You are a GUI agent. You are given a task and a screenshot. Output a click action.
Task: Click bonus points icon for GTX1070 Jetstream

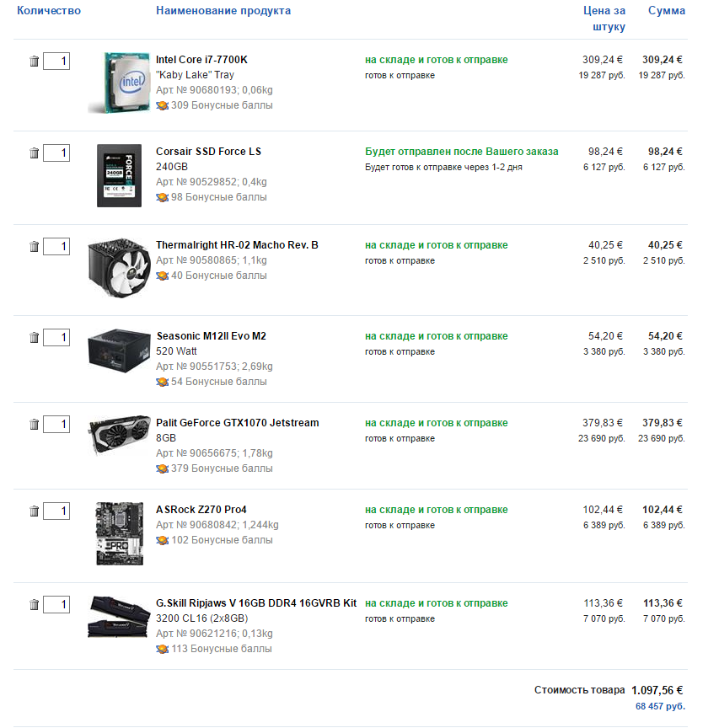(162, 468)
